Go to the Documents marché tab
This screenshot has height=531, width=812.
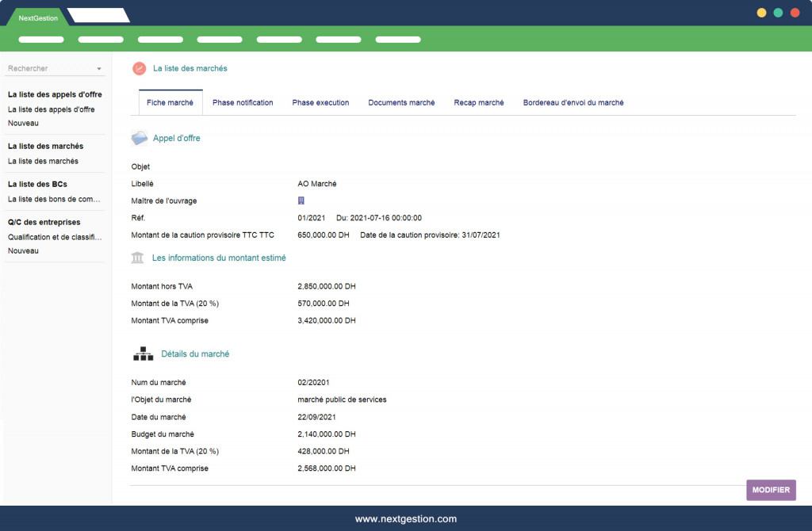coord(401,103)
